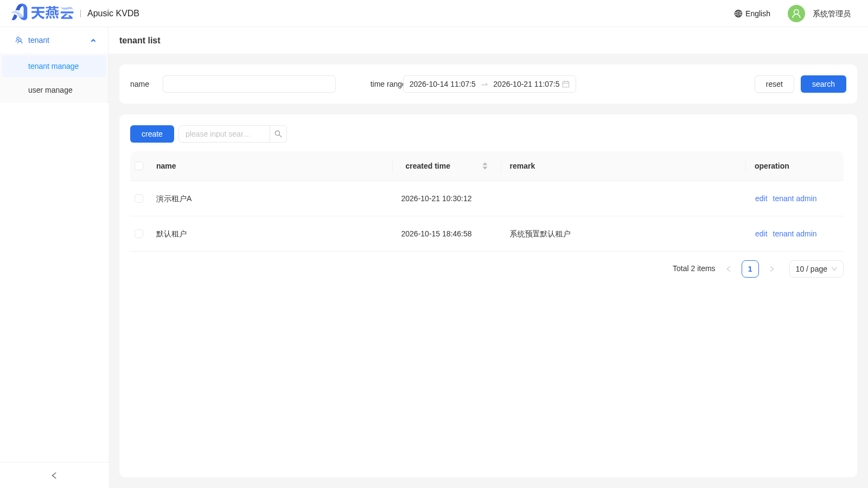Screen dimensions: 868x488
Task: Click the 系统预置默认租户 remark cell
Action: pos(540,234)
